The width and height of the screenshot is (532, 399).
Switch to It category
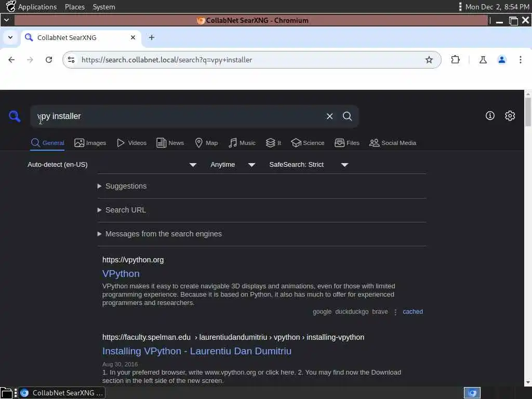coord(273,143)
